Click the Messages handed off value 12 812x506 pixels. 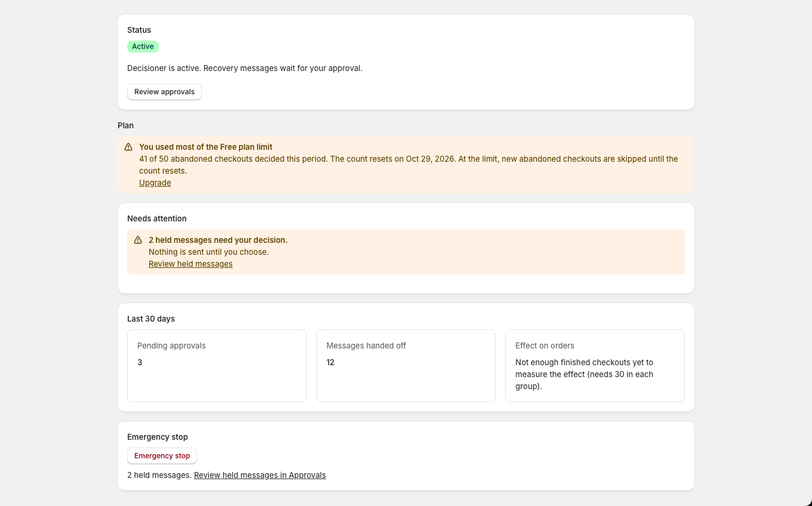point(330,362)
